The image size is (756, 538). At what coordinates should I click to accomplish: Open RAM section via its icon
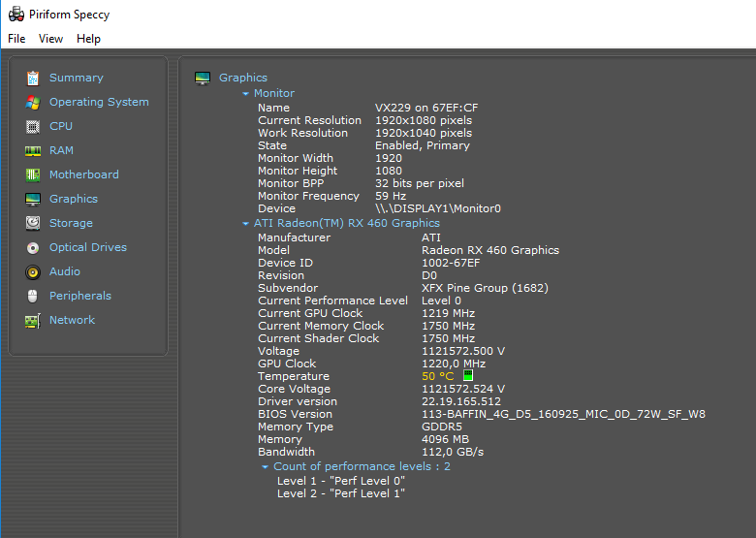click(x=33, y=150)
